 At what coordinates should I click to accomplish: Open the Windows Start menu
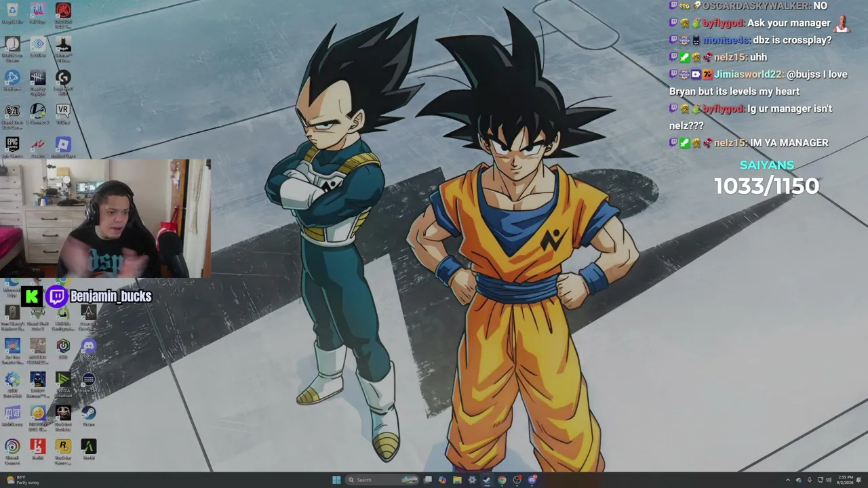336,480
